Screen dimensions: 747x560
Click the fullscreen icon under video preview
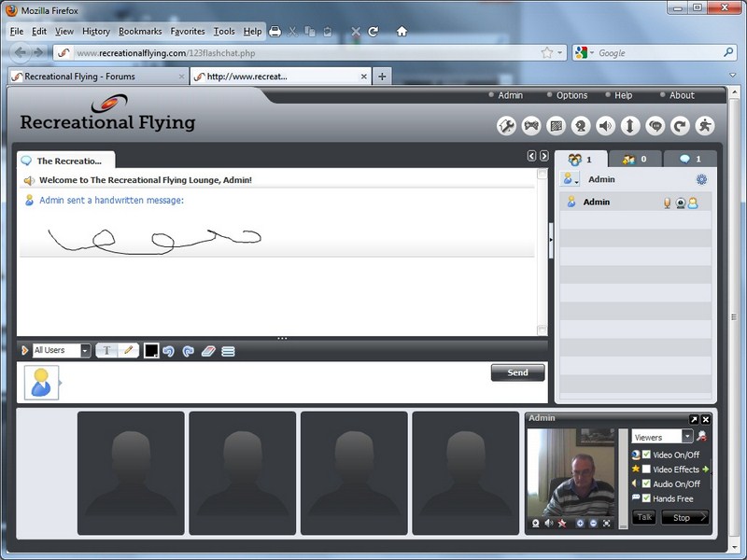click(x=606, y=523)
